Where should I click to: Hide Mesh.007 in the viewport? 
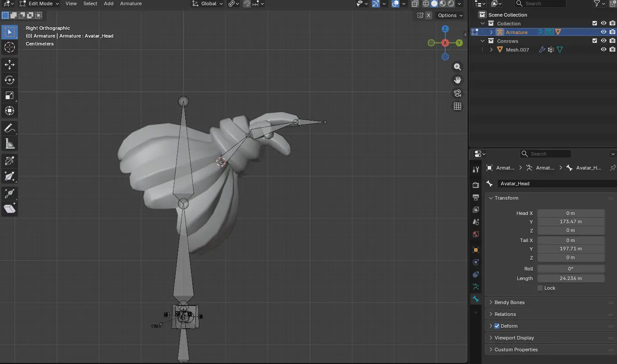pyautogui.click(x=603, y=49)
